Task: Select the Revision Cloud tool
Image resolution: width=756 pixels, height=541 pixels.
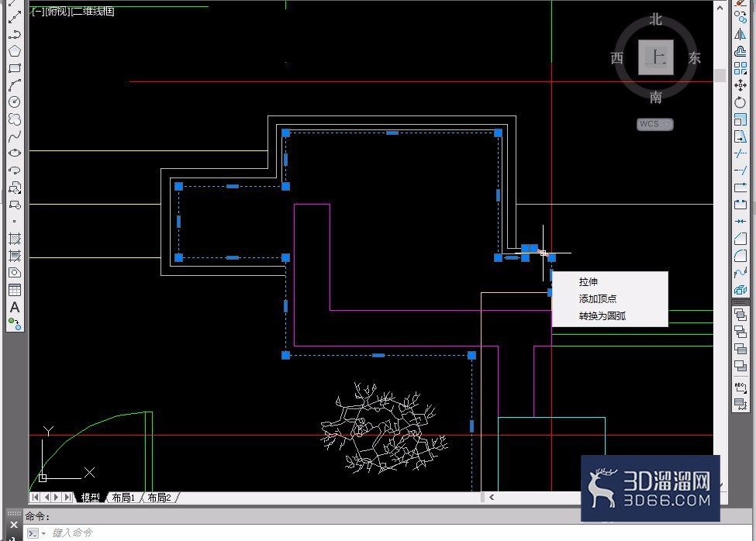Action: pos(15,119)
